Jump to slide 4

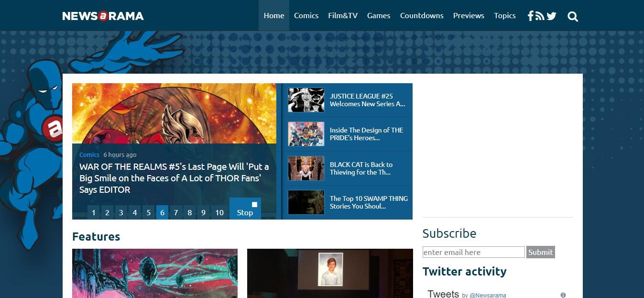[x=135, y=212]
